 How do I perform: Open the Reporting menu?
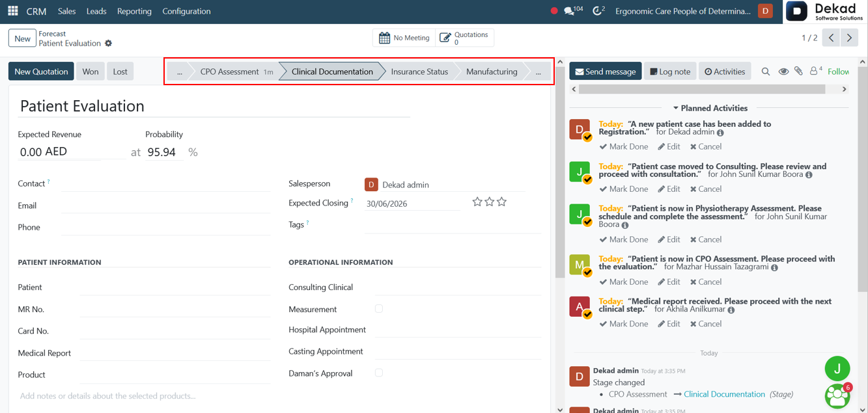click(134, 11)
